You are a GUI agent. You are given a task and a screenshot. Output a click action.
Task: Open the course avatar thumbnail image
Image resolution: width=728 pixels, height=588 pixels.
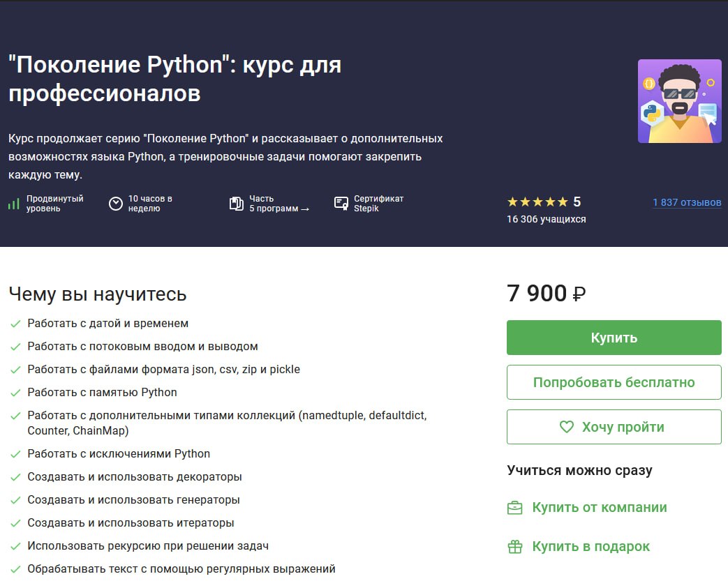pos(680,101)
